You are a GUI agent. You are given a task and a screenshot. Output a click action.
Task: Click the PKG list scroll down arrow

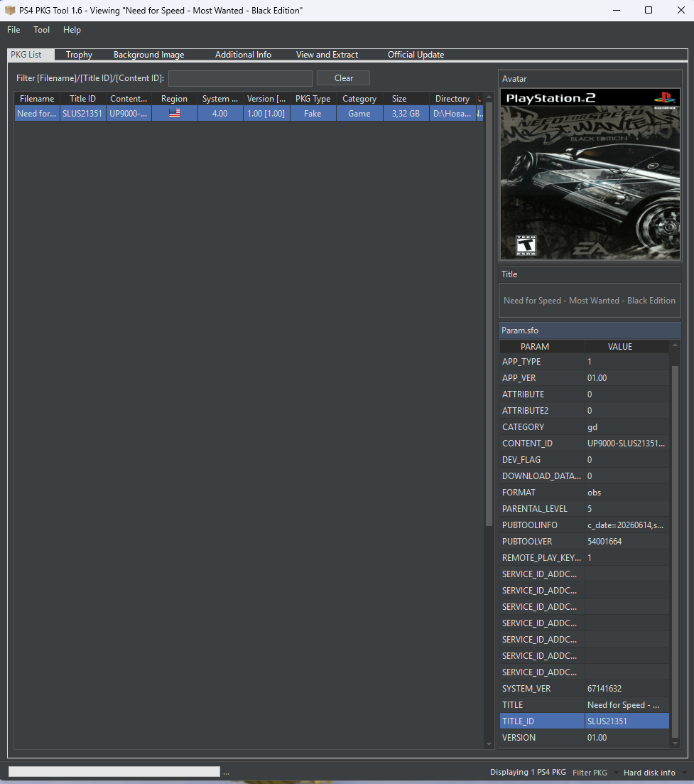point(489,744)
